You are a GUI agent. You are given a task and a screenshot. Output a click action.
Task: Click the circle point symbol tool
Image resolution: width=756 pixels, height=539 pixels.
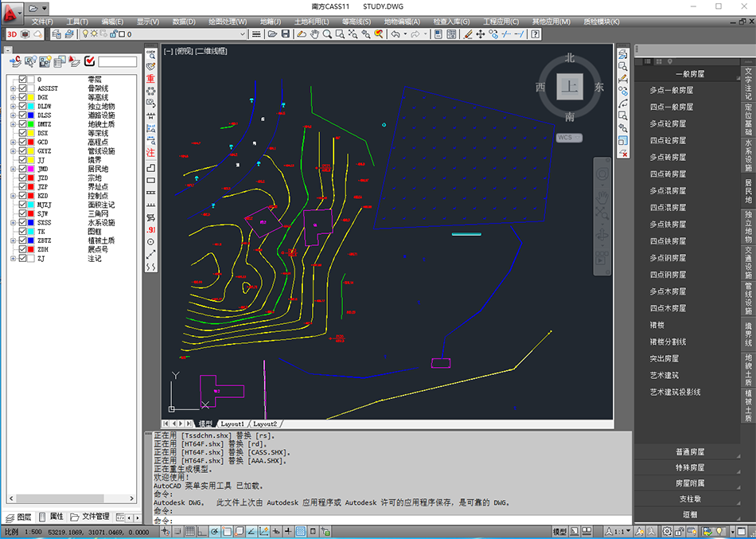click(x=151, y=242)
